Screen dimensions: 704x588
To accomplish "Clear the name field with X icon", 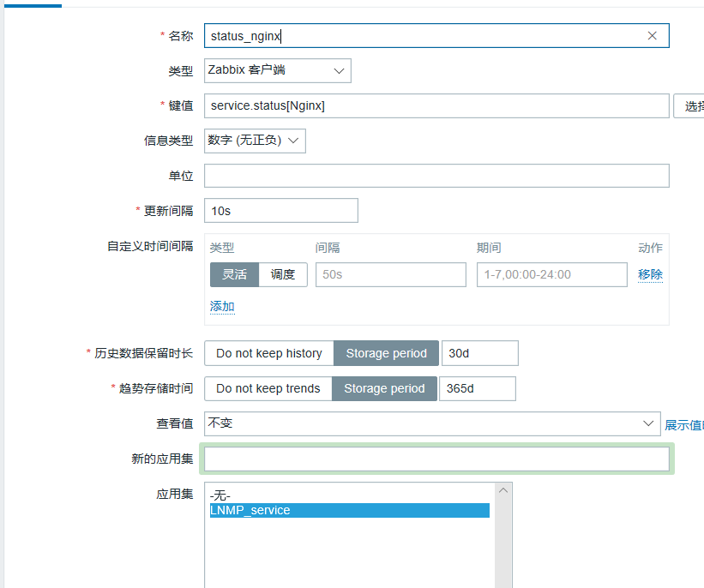I will pos(652,35).
